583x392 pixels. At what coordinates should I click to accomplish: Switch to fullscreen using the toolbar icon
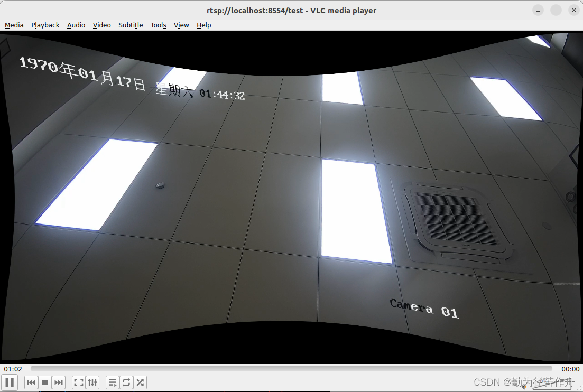click(79, 382)
